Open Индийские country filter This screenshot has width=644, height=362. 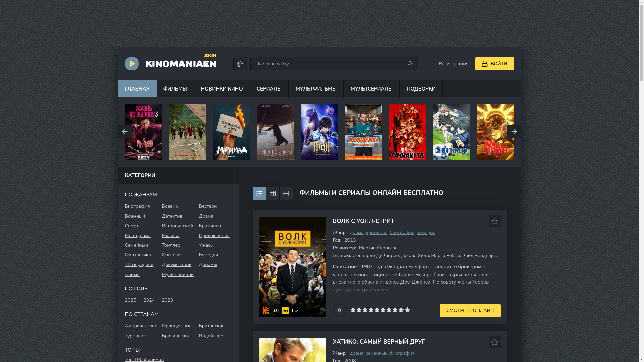pos(211,336)
